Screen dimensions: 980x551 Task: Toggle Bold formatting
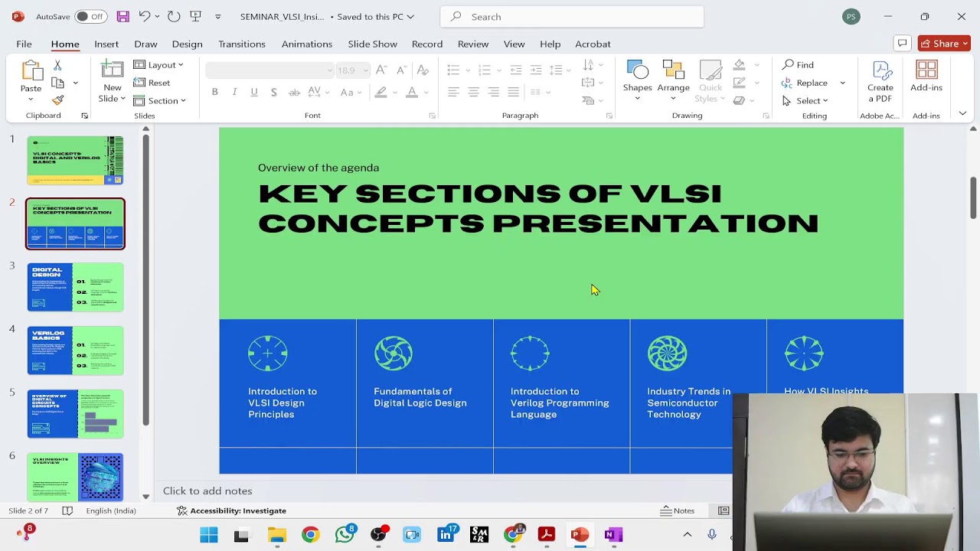click(x=214, y=92)
